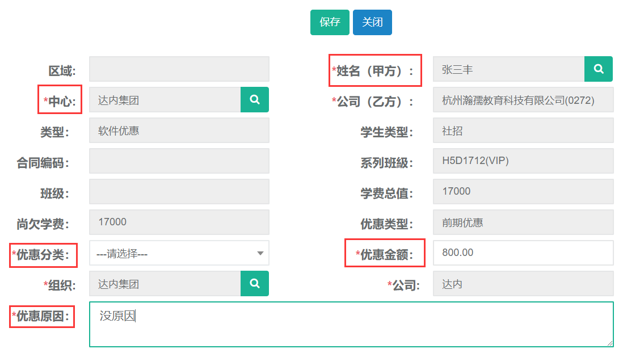The width and height of the screenshot is (644, 353).
Task: Select the 学生类型 field showing 社招
Action: click(x=523, y=131)
